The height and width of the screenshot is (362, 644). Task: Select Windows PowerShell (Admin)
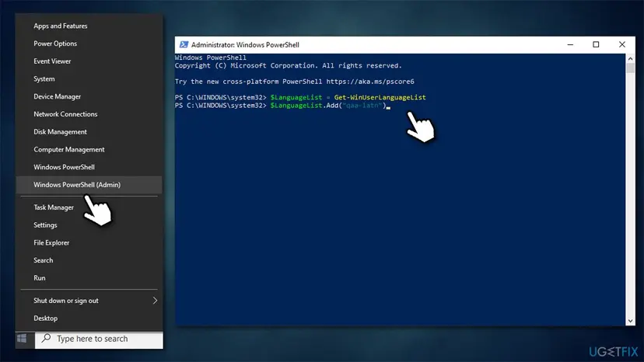(x=89, y=185)
